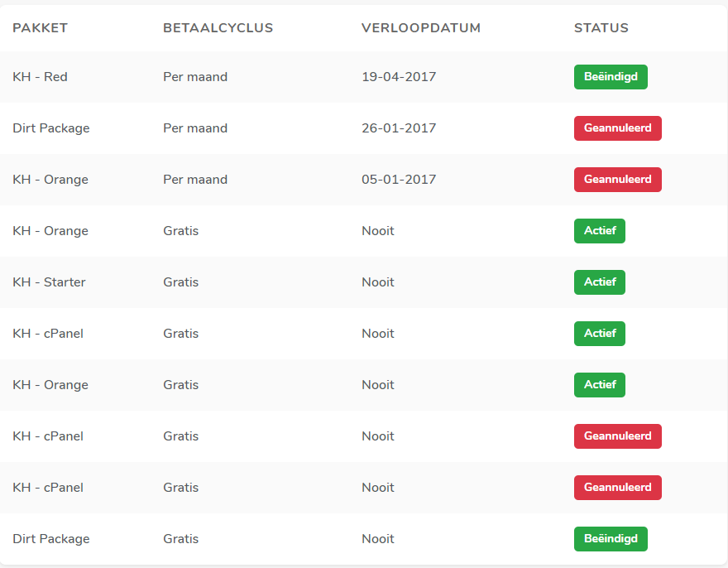Viewport: 728px width, 568px height.
Task: Select the expiry date 05-01-2017
Action: pyautogui.click(x=399, y=180)
